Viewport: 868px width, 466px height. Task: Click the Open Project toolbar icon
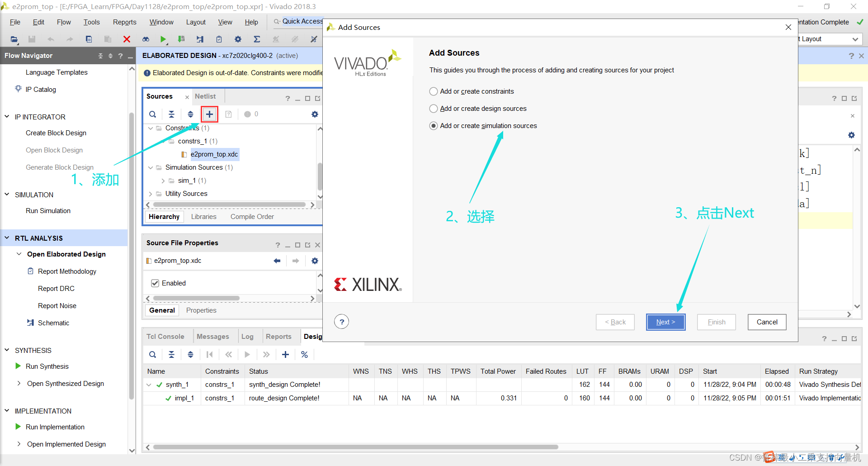tap(14, 39)
